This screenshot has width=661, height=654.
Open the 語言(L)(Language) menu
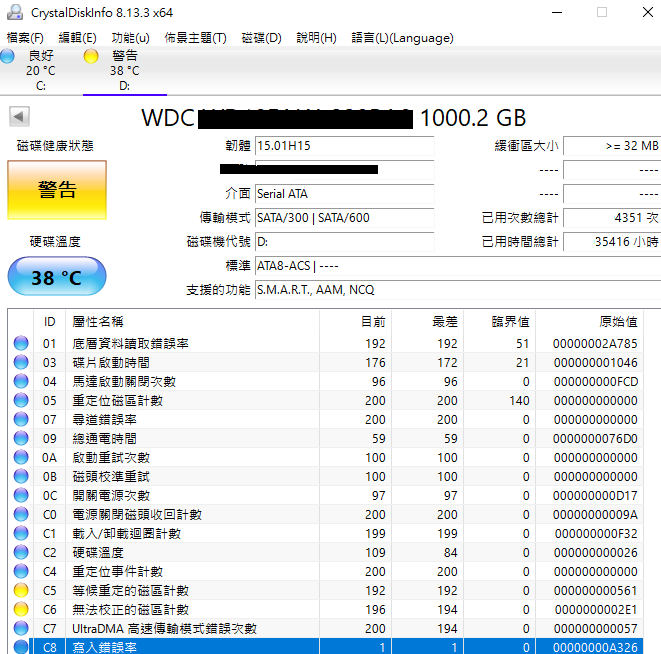tap(403, 38)
